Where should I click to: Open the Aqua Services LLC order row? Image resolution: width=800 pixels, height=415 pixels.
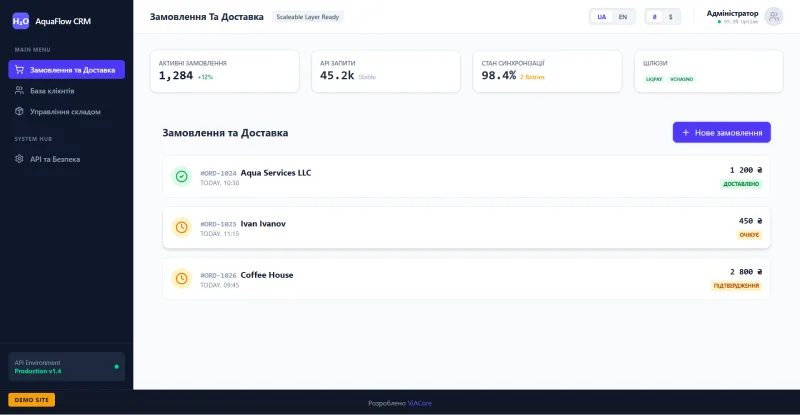coord(466,177)
